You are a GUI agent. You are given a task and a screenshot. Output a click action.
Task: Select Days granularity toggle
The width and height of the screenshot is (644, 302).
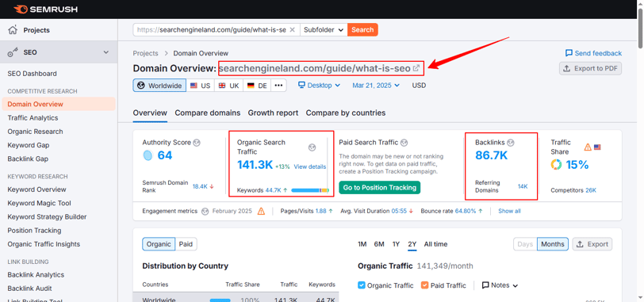pos(525,244)
